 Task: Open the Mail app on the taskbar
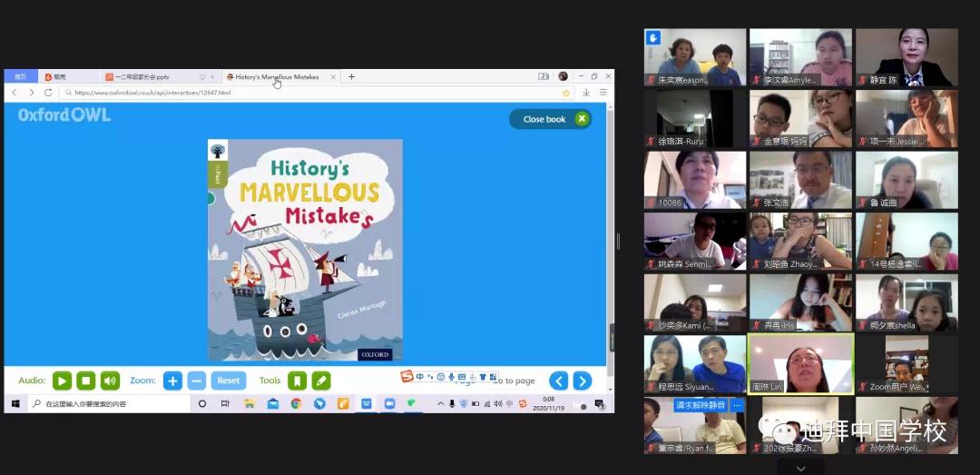point(273,403)
